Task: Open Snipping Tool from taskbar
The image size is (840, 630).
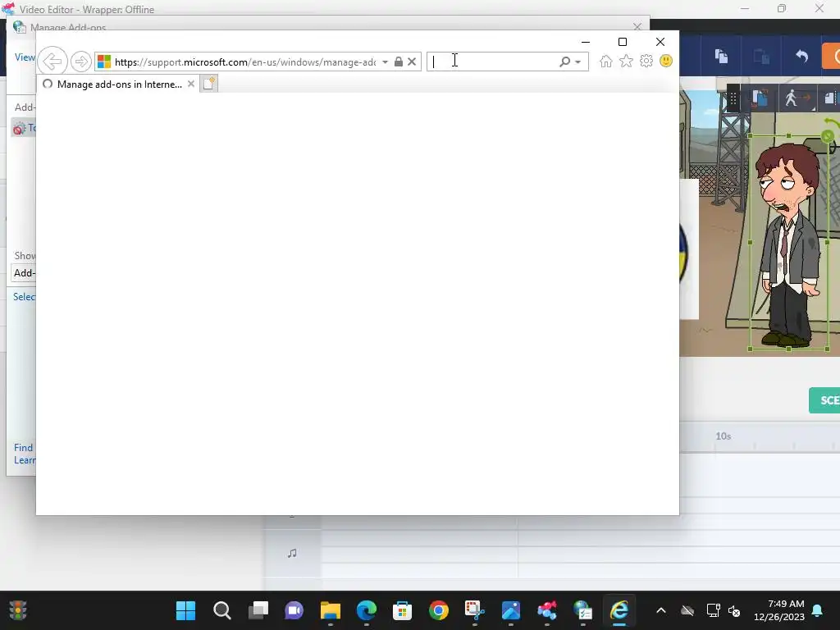Action: (x=475, y=610)
